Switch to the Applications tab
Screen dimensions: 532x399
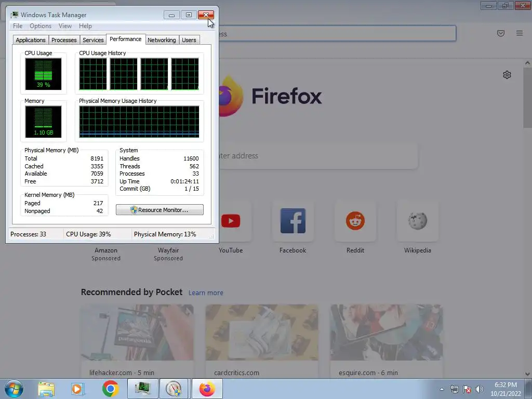click(31, 40)
